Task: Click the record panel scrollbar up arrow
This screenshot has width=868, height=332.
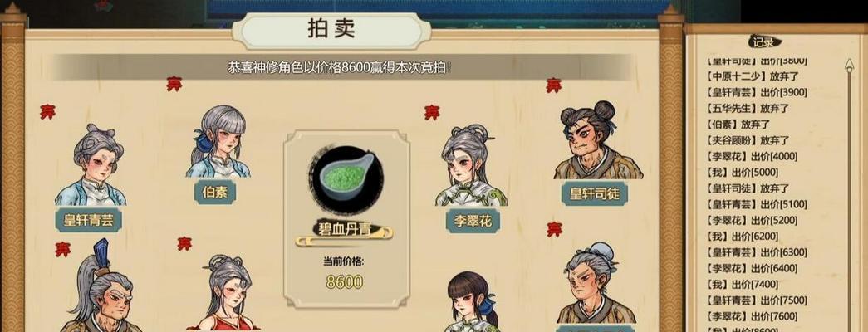Action: click(850, 66)
